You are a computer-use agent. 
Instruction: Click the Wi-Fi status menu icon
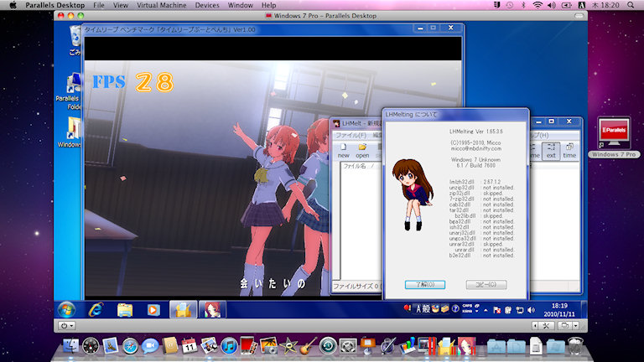point(538,5)
